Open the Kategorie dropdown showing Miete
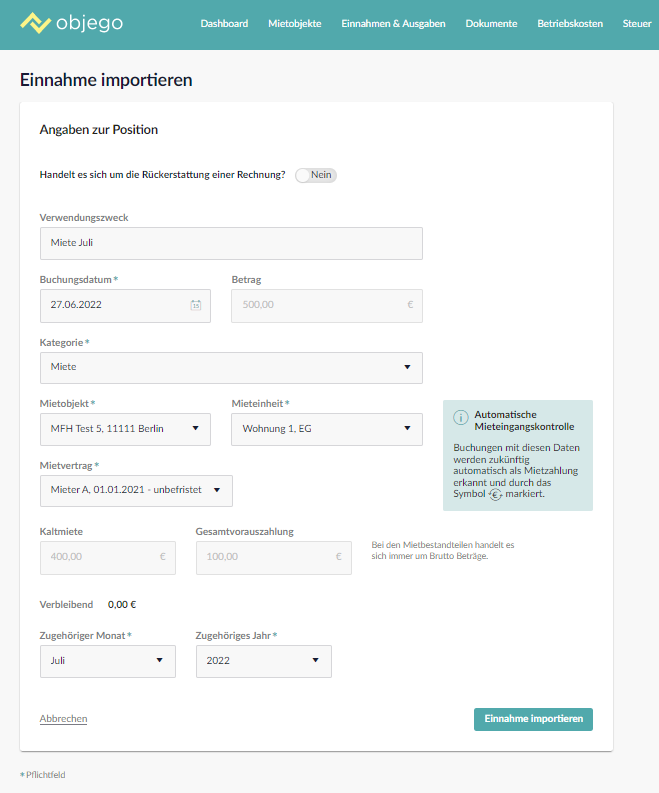The height and width of the screenshot is (793, 659). click(231, 368)
